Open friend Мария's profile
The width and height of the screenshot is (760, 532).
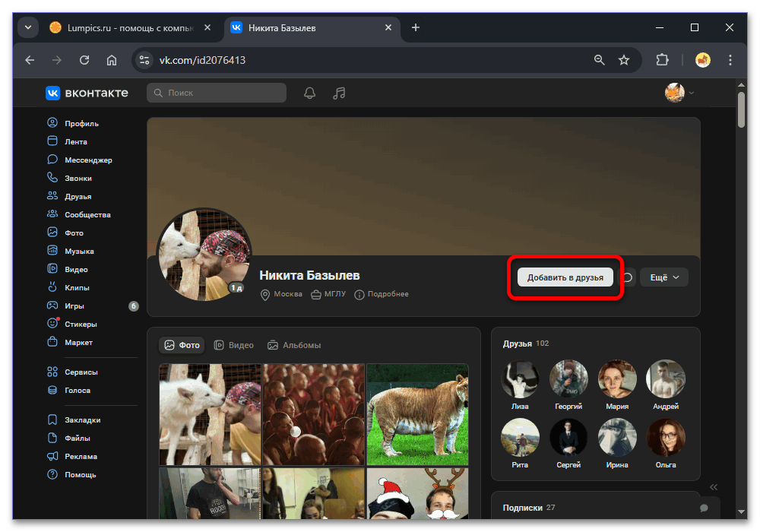pyautogui.click(x=617, y=385)
